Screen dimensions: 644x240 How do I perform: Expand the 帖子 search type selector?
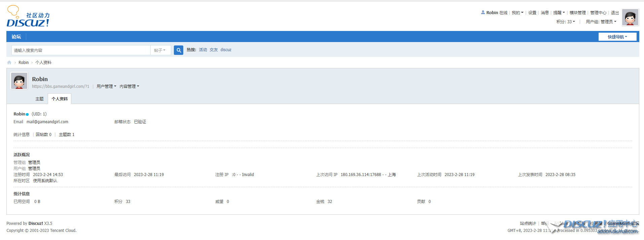coord(160,50)
